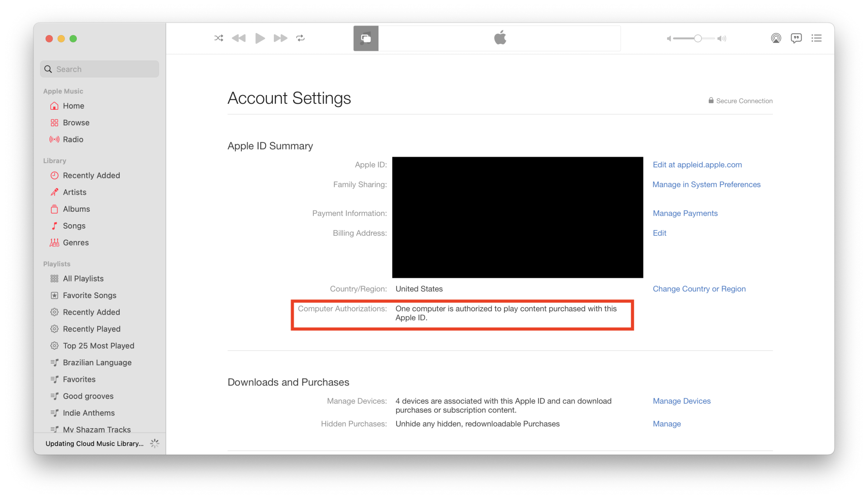Click the mini player artwork icon
The width and height of the screenshot is (868, 499).
[x=366, y=38]
